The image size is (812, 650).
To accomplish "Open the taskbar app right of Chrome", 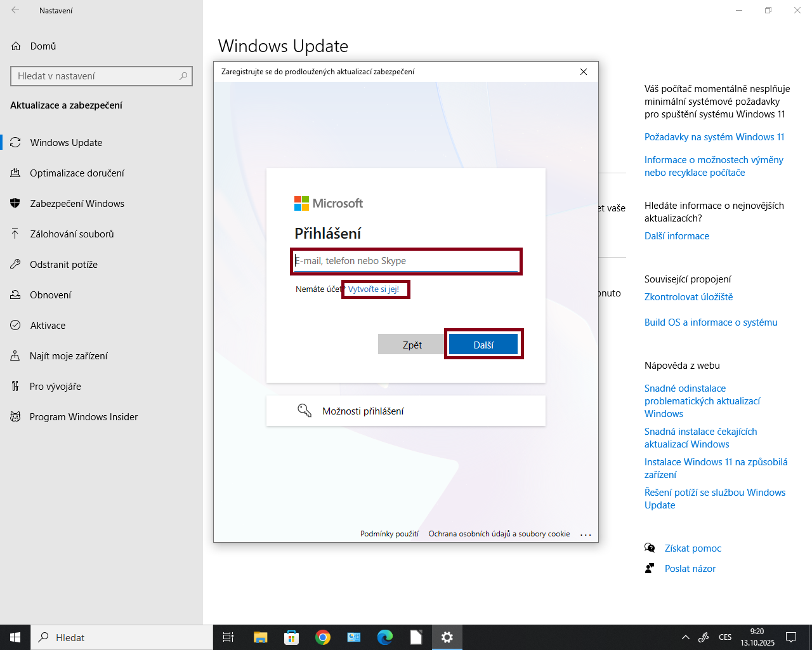I will point(354,637).
